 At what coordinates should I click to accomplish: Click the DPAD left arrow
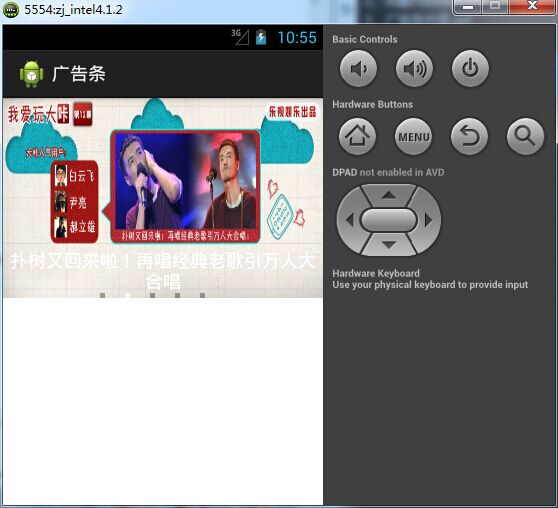coord(350,220)
